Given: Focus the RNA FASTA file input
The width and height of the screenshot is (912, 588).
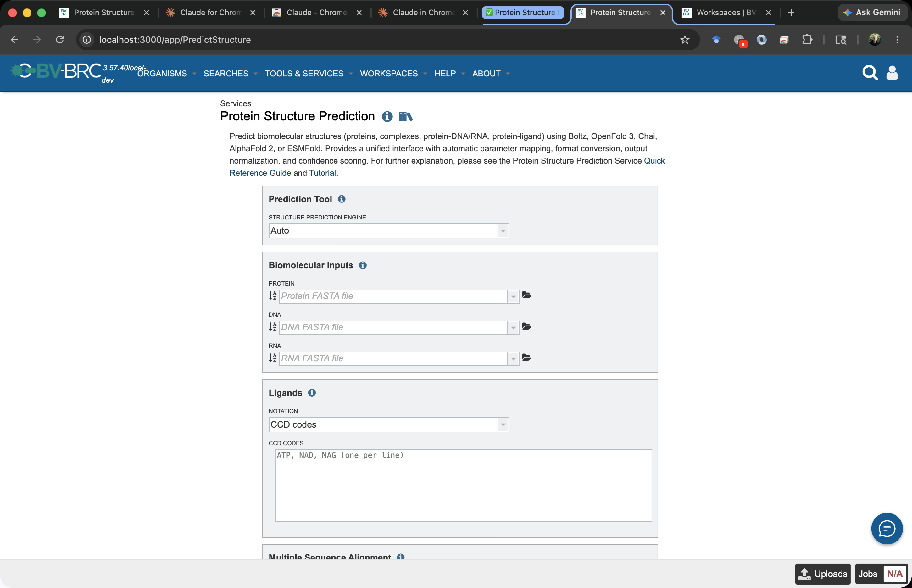Looking at the screenshot, I should coord(393,358).
